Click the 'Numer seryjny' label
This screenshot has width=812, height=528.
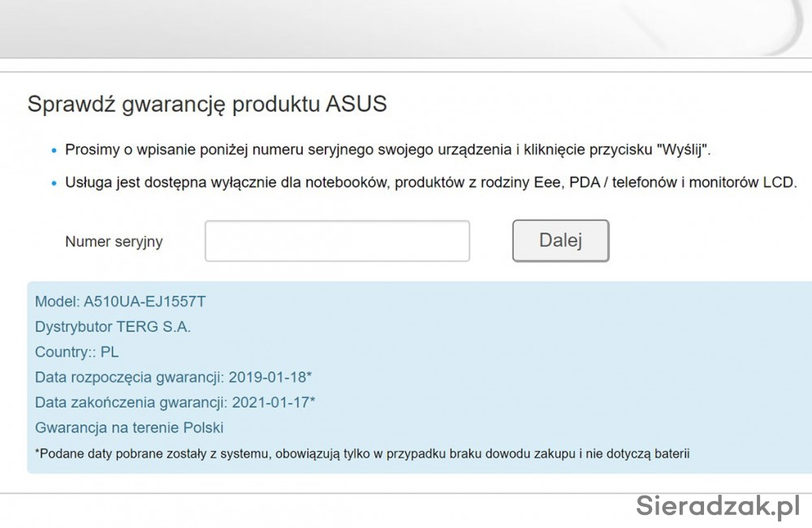point(114,241)
